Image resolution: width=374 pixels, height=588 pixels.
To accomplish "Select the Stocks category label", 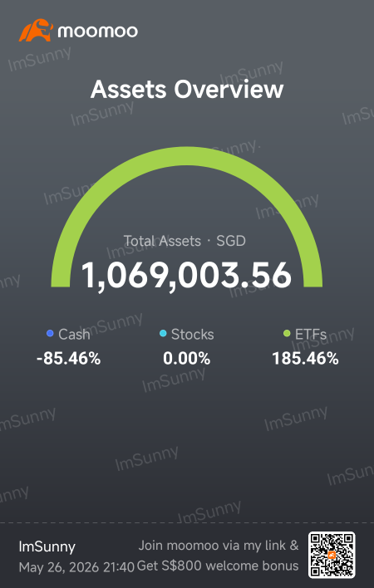I will tap(193, 334).
